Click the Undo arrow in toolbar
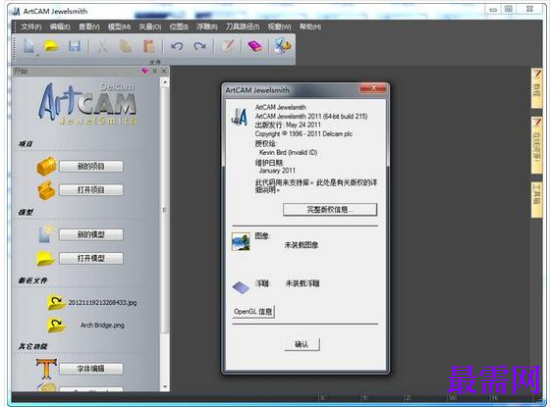Image resolution: width=559 pixels, height=411 pixels. click(177, 46)
